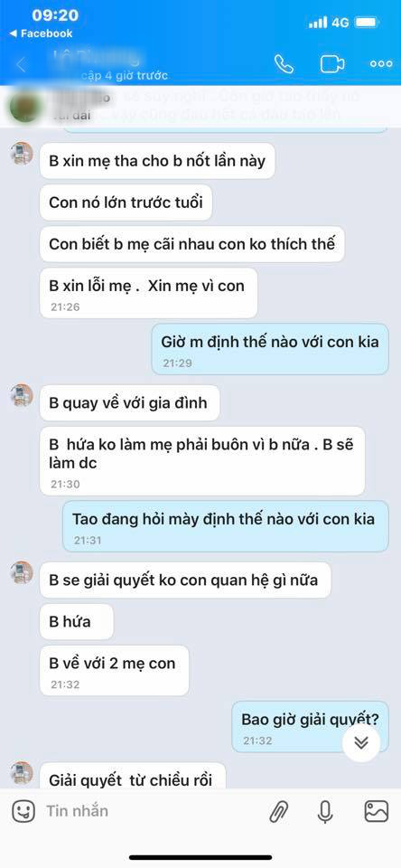Record a voice message with microphone icon
The height and width of the screenshot is (868, 401).
coord(325,812)
